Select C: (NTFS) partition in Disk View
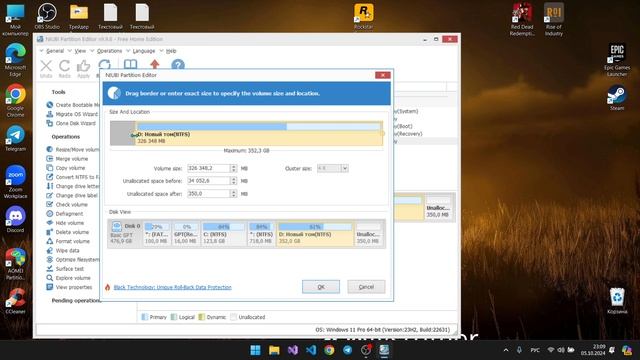The height and width of the screenshot is (360, 640). pyautogui.click(x=224, y=233)
